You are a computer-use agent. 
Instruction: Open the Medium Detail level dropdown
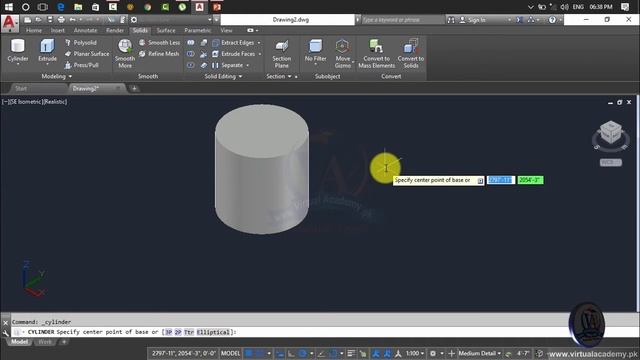479,353
